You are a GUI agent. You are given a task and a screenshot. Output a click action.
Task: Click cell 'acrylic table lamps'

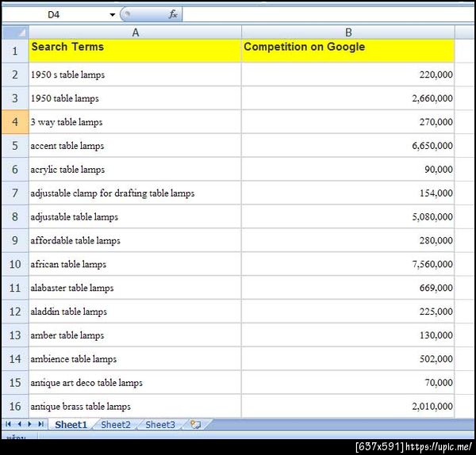pos(135,170)
